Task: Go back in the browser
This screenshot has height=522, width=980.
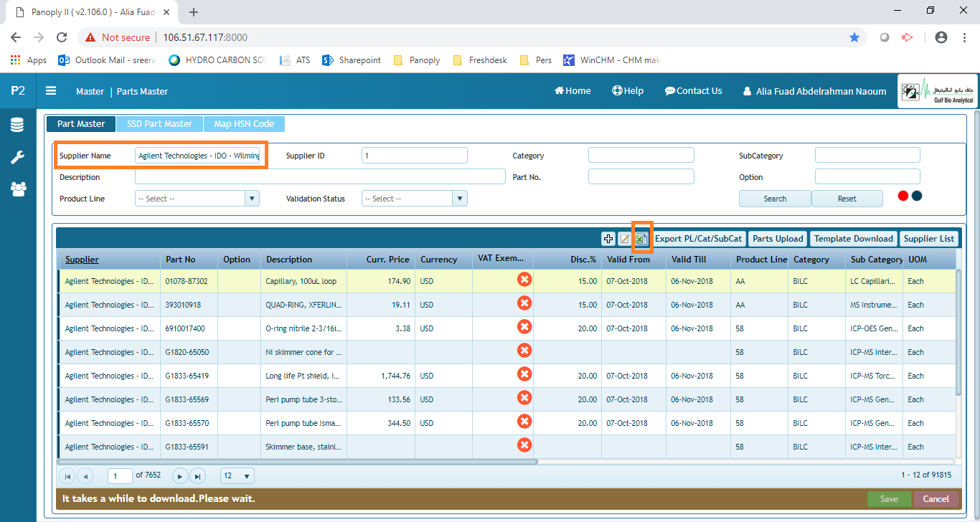Action: click(x=16, y=37)
